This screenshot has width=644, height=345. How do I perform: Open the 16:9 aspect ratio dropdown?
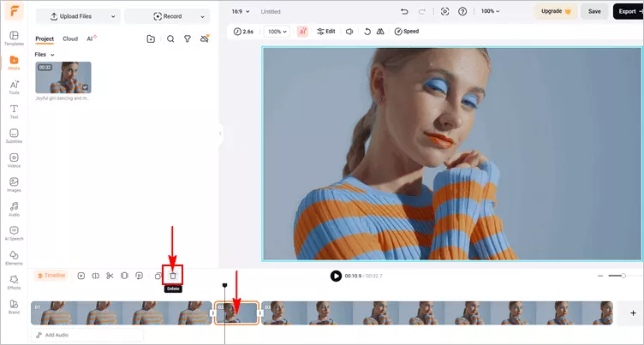241,11
